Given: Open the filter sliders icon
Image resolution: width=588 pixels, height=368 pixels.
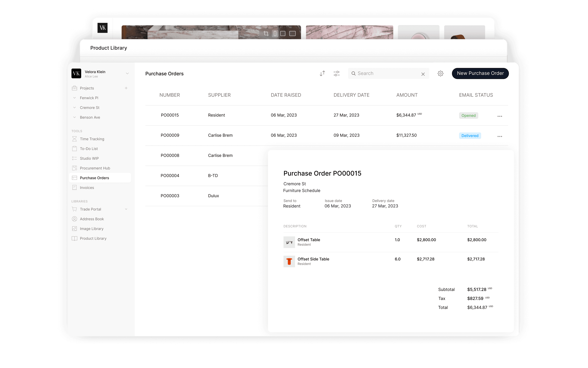Looking at the screenshot, I should pos(337,73).
